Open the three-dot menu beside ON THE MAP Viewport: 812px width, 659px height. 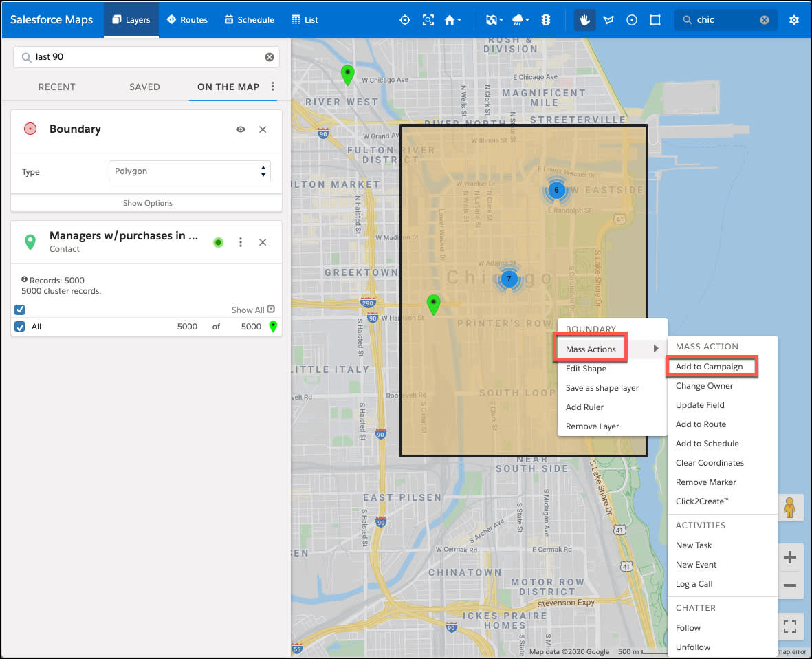[x=273, y=87]
